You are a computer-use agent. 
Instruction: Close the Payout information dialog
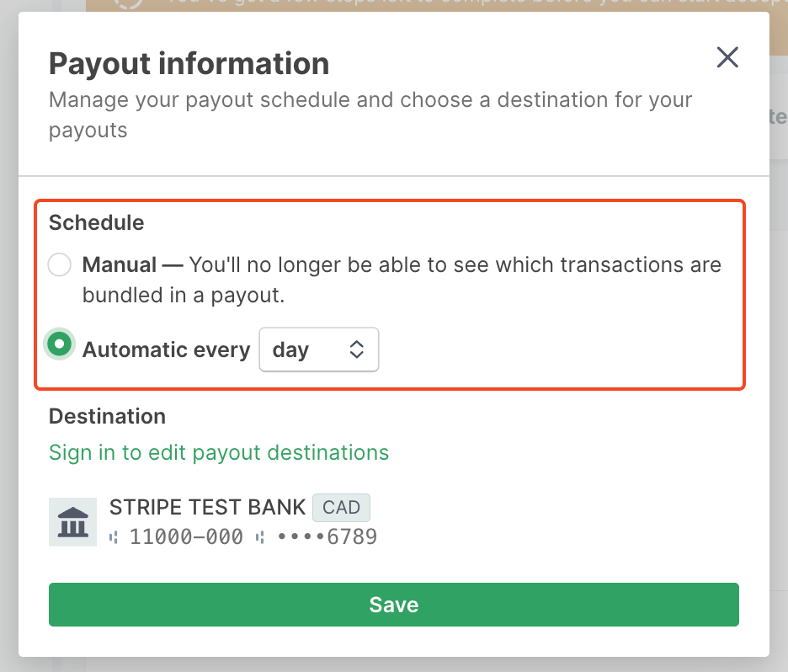tap(727, 57)
